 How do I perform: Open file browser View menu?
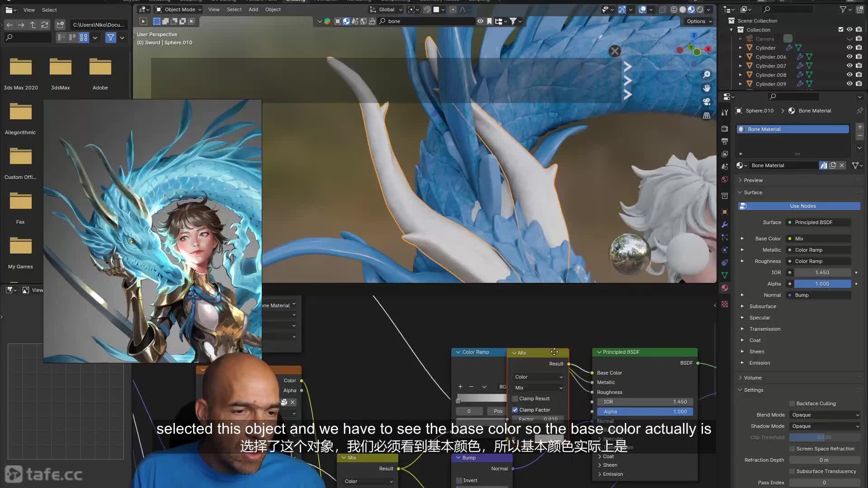point(29,10)
